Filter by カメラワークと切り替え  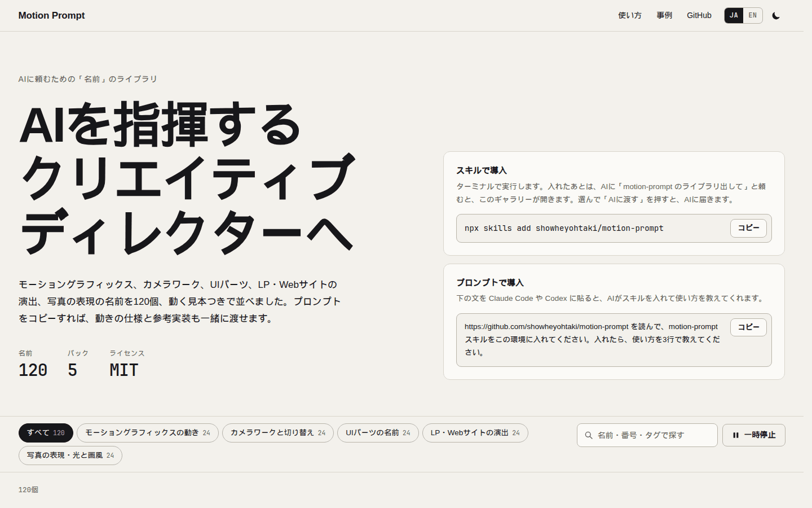[x=278, y=433]
